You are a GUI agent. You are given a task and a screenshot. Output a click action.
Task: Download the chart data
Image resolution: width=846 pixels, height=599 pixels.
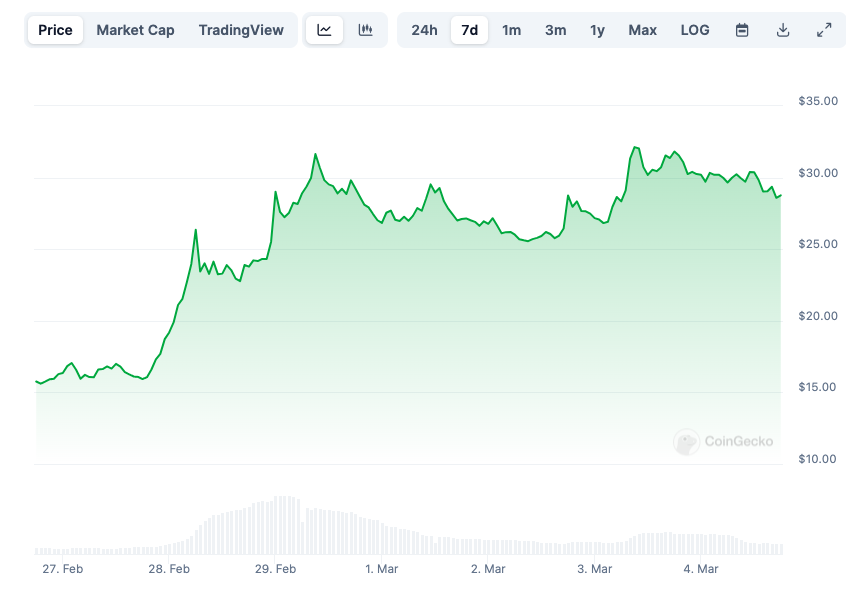[x=783, y=30]
